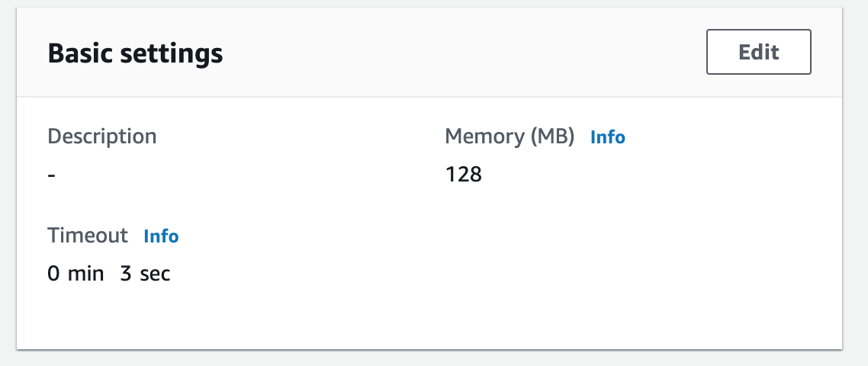Click the dash value under Description

(x=51, y=175)
